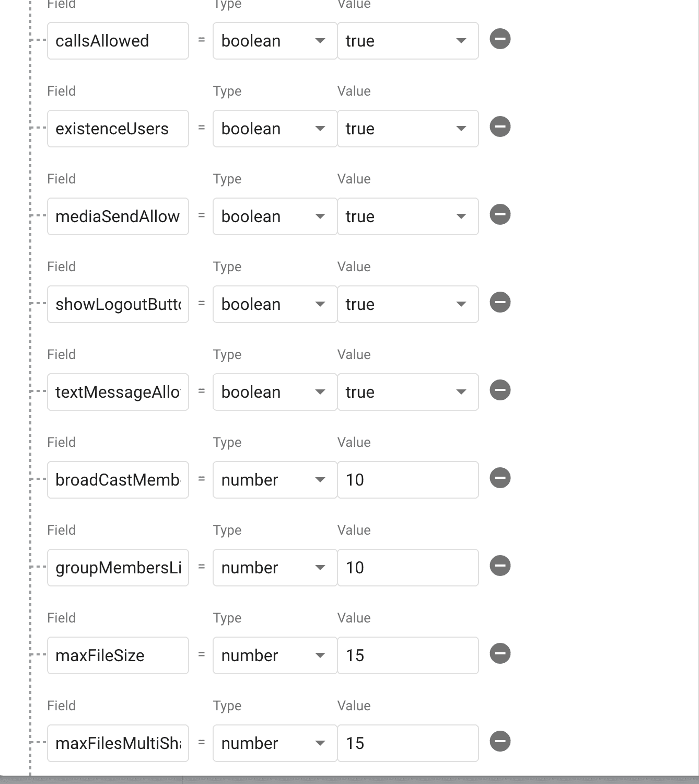Image resolution: width=699 pixels, height=784 pixels.
Task: Click the broadCastMembers value showing 10
Action: click(x=408, y=480)
